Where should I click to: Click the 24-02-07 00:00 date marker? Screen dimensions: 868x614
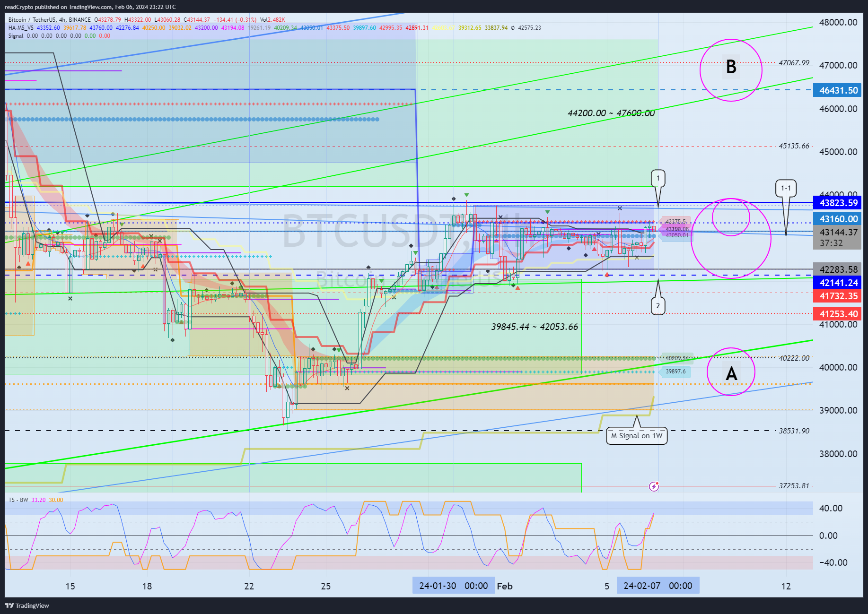tap(658, 586)
